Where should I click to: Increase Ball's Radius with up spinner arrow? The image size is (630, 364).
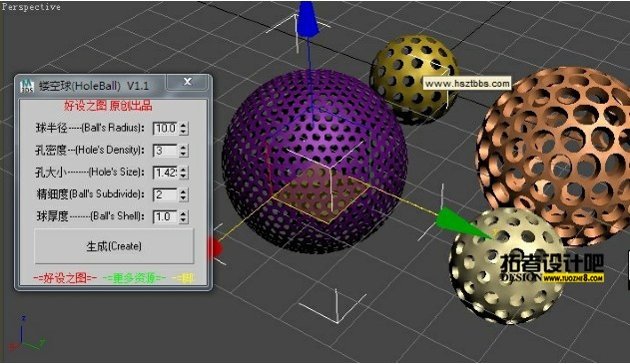[x=184, y=126]
